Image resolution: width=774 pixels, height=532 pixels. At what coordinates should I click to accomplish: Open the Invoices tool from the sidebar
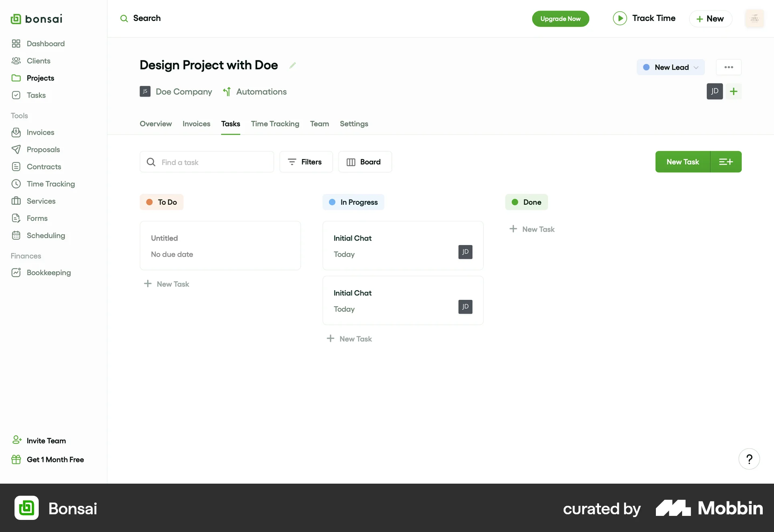coord(16,132)
